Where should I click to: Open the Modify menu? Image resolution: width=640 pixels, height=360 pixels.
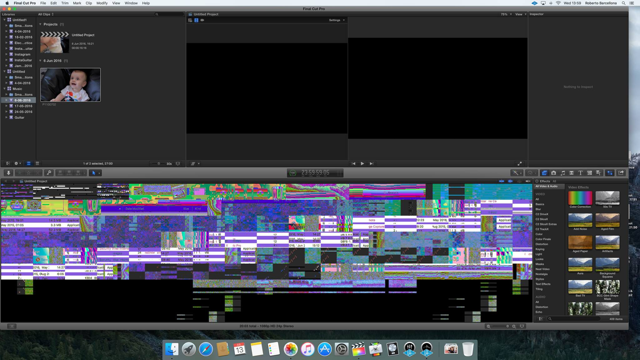pyautogui.click(x=102, y=3)
